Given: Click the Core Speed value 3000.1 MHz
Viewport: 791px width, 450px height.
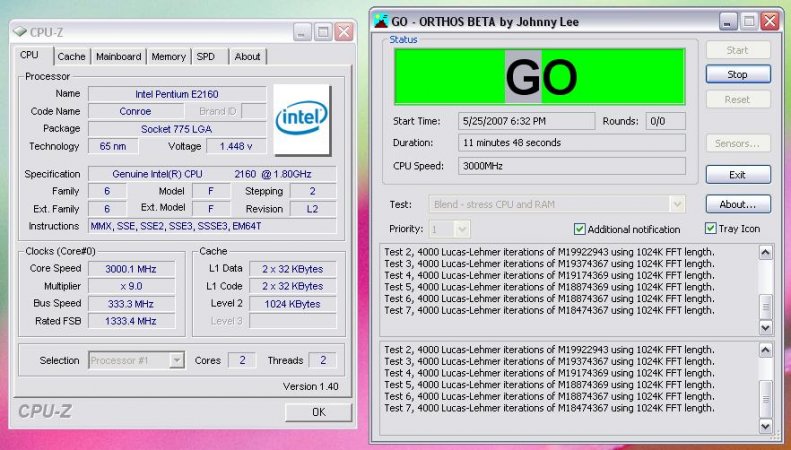Looking at the screenshot, I should 131,269.
